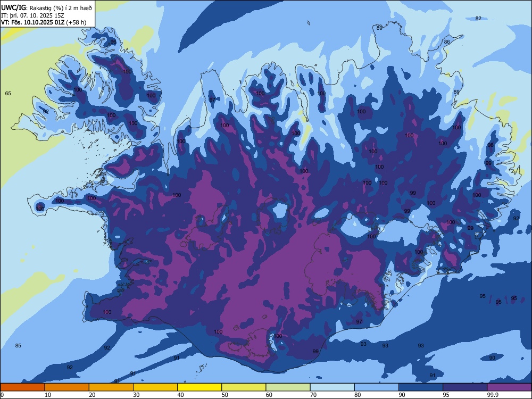Click the medium blue 80–90 legend swatch
Viewport: 532px width, 399px height.
377,387
